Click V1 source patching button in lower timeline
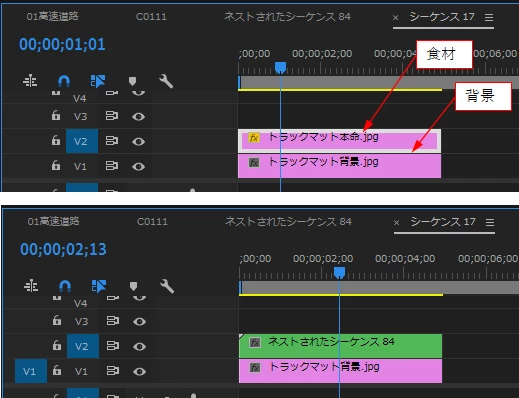519x398 pixels. tap(31, 371)
